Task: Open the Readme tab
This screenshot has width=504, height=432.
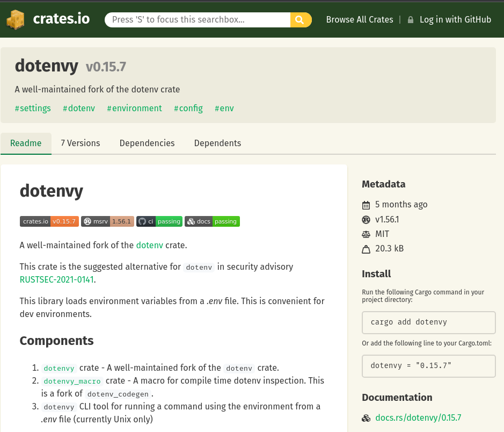Action: [26, 143]
